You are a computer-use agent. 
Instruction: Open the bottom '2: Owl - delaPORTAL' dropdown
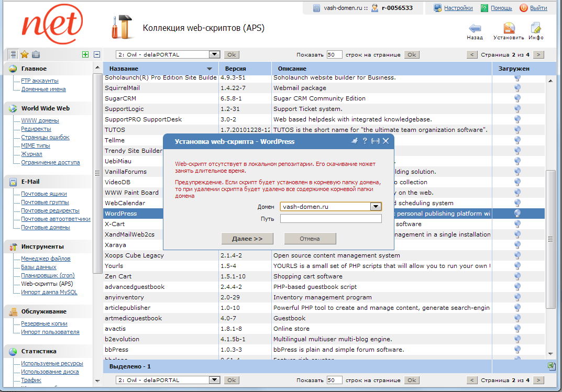click(x=214, y=380)
